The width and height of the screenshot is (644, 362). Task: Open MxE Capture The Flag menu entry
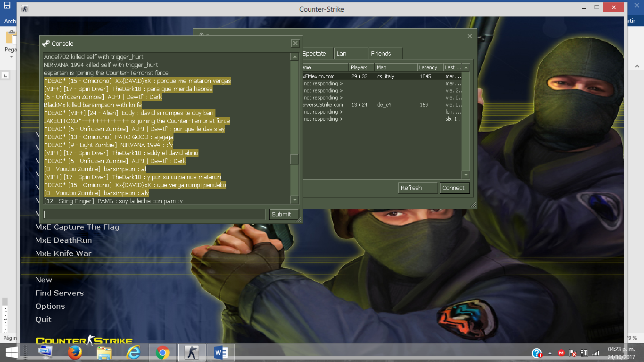[77, 227]
